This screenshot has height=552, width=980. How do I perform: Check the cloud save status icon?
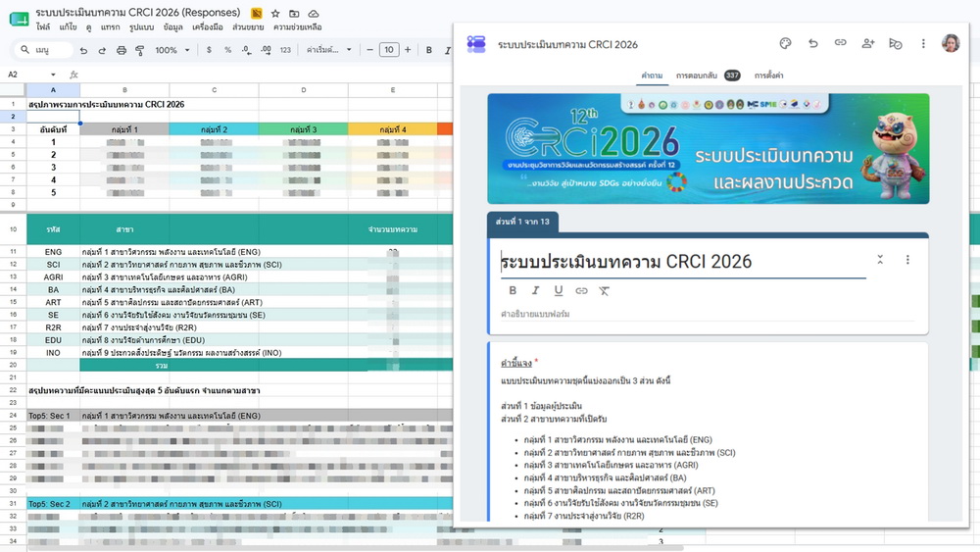[314, 13]
